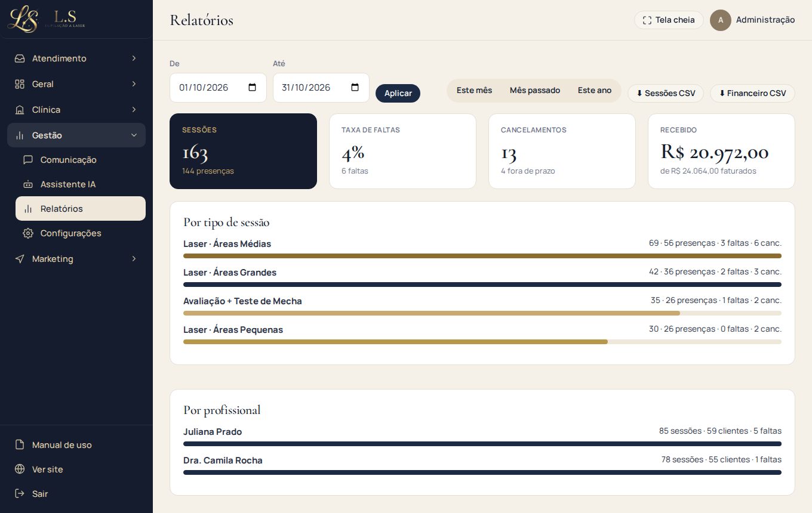Open the Configurações sidebar item

click(81, 233)
